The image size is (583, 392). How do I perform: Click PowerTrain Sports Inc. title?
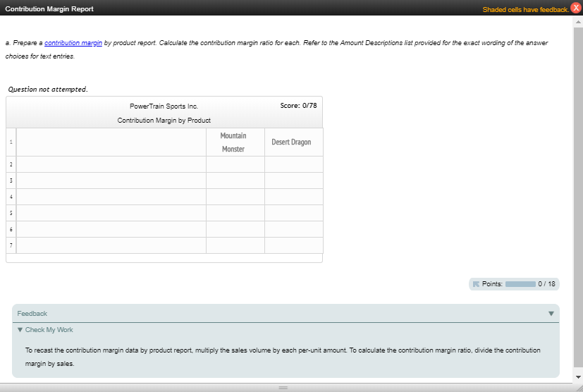(x=164, y=106)
